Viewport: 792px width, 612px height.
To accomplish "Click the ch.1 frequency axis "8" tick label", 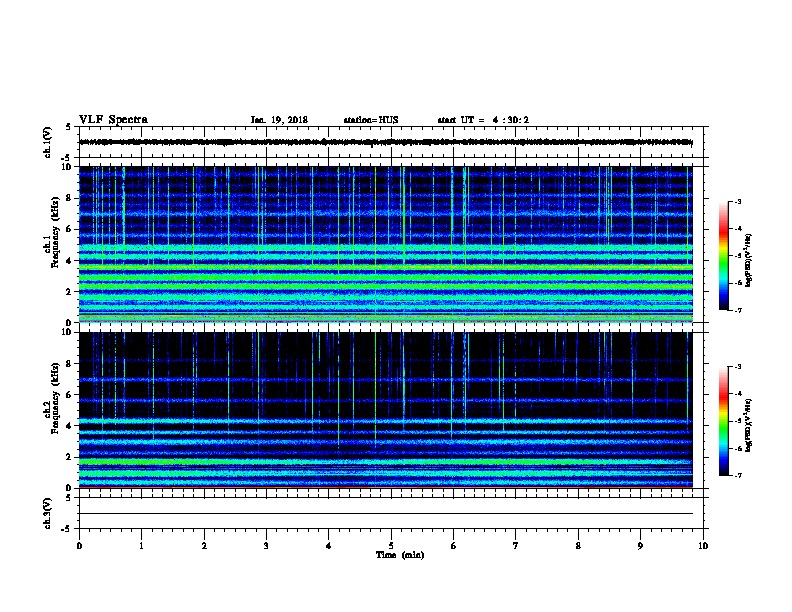I will pyautogui.click(x=70, y=198).
